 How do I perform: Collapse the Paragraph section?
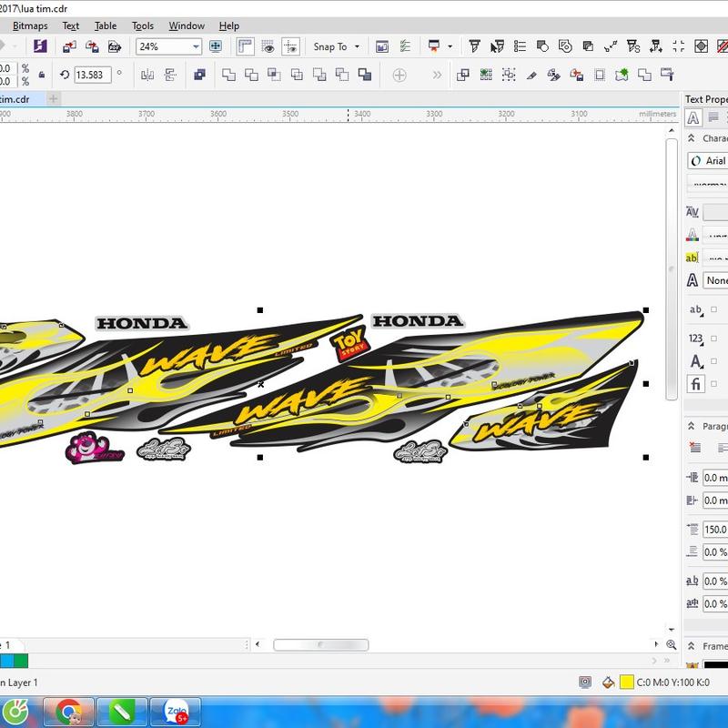pyautogui.click(x=691, y=426)
